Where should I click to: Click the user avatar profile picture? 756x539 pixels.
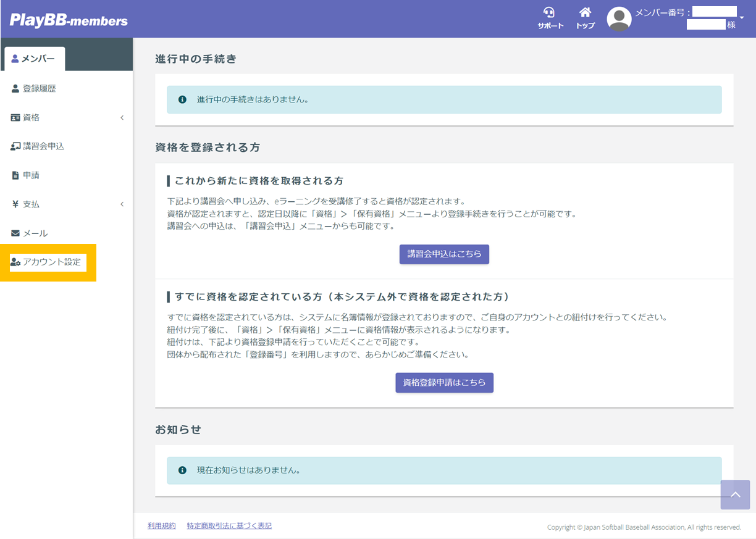click(x=619, y=19)
